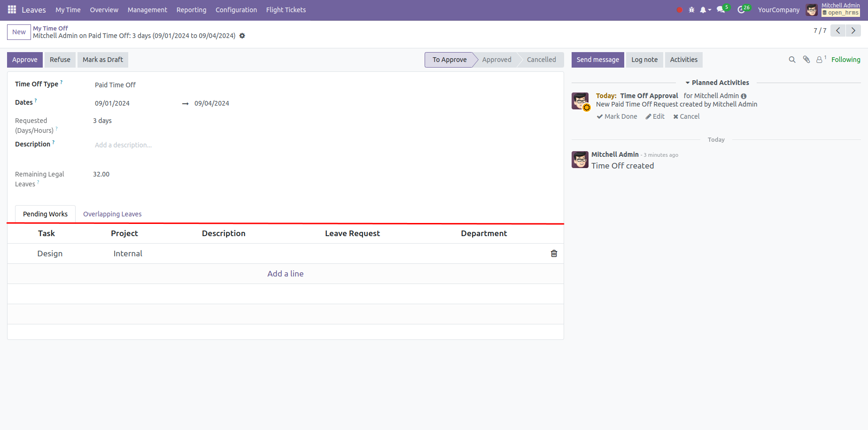Open the apps grid menu
This screenshot has height=430, width=868.
coord(12,9)
